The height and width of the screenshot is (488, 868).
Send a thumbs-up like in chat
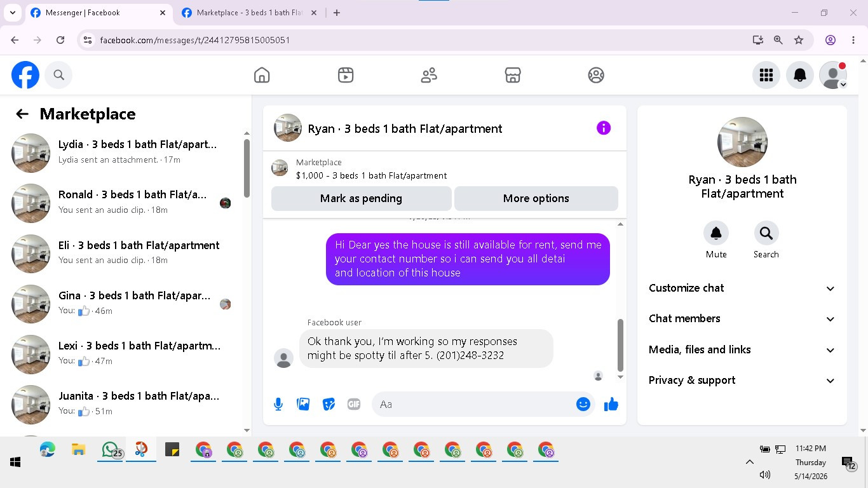(611, 404)
